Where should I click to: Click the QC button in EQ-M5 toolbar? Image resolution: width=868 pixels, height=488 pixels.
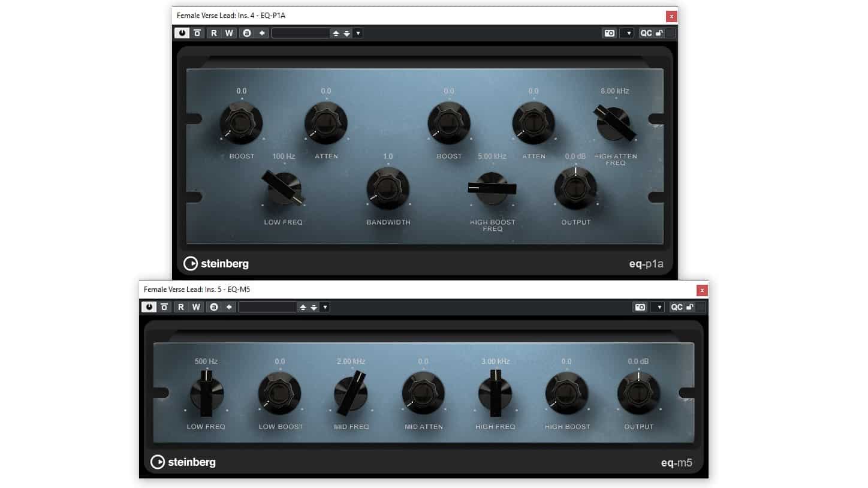pyautogui.click(x=676, y=307)
